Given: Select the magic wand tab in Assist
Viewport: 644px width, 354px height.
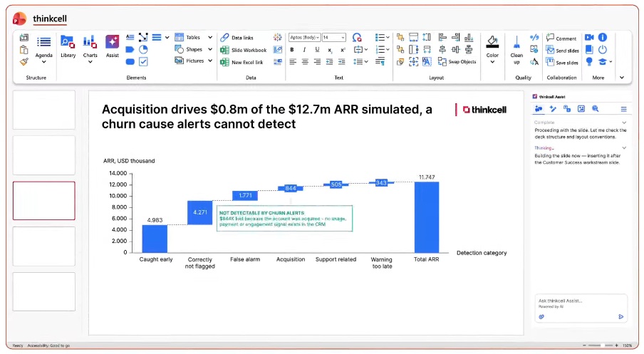Looking at the screenshot, I should 553,109.
